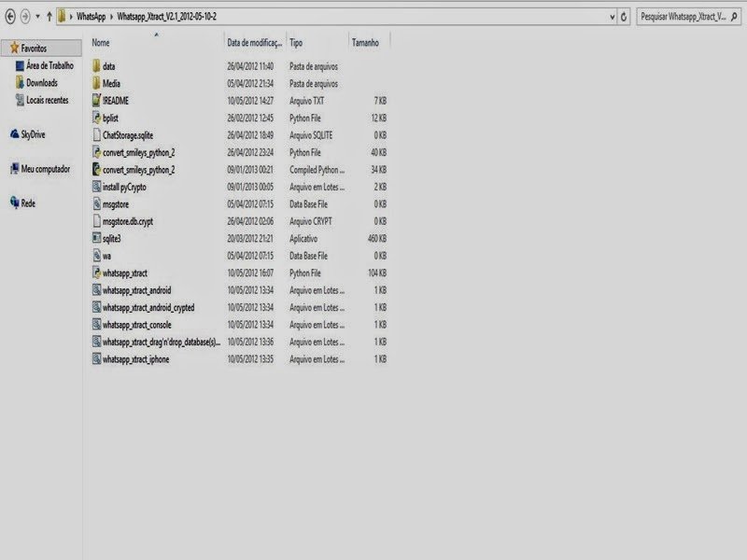Click date 26/02/2012 12:45 for bplist
Image resolution: width=747 pixels, height=560 pixels.
click(250, 119)
